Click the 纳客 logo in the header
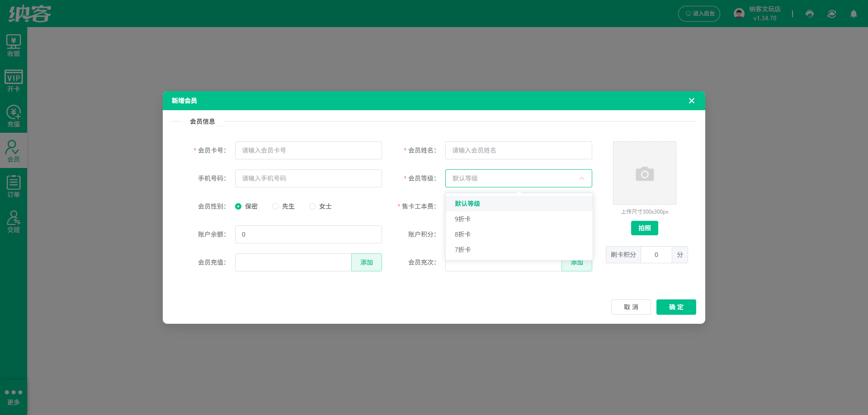The height and width of the screenshot is (415, 868). coord(30,14)
